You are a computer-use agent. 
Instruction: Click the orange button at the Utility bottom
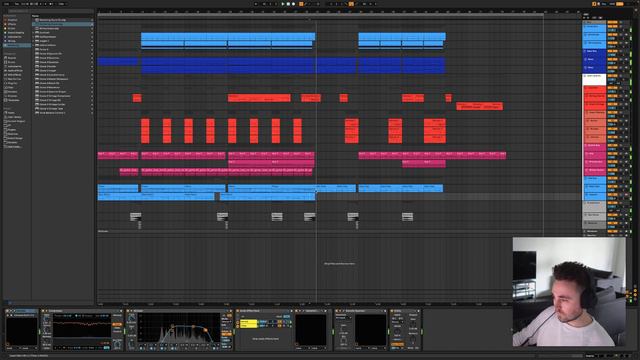398,344
